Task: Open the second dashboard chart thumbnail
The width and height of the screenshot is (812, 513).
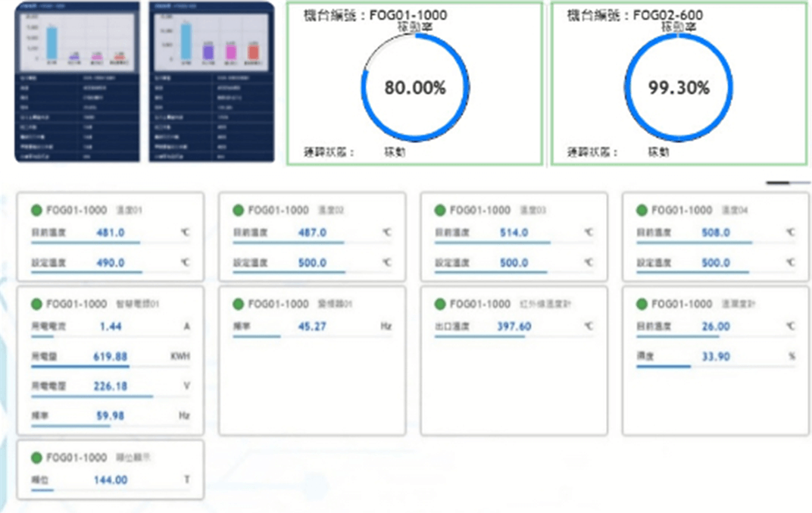Action: tap(211, 81)
